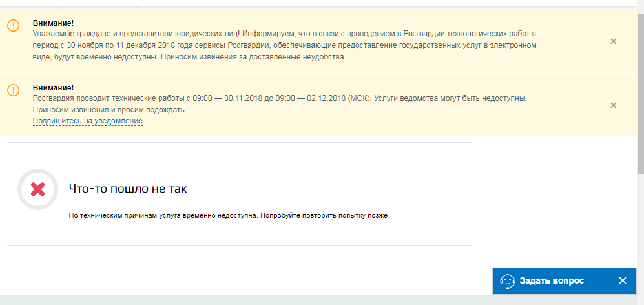This screenshot has height=305, width=644.
Task: Open the 'Задать вопрос' chat button
Action: pyautogui.click(x=551, y=280)
